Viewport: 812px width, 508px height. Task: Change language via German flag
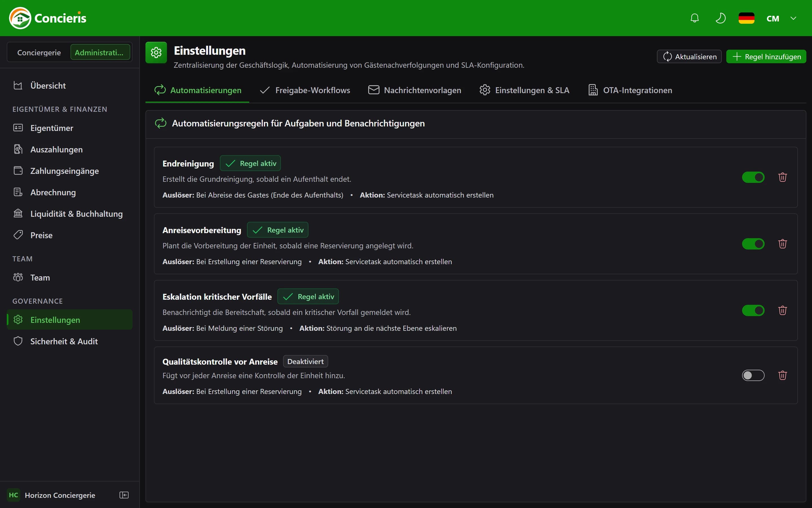pos(746,18)
